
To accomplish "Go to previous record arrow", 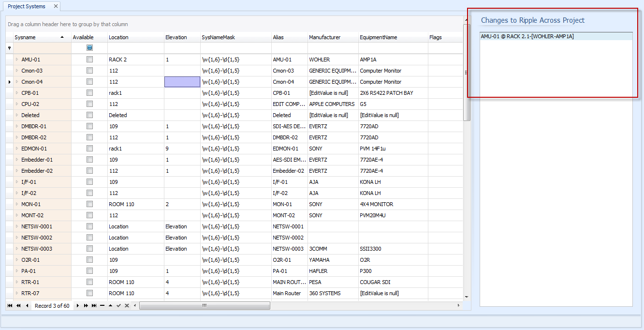I will click(27, 305).
